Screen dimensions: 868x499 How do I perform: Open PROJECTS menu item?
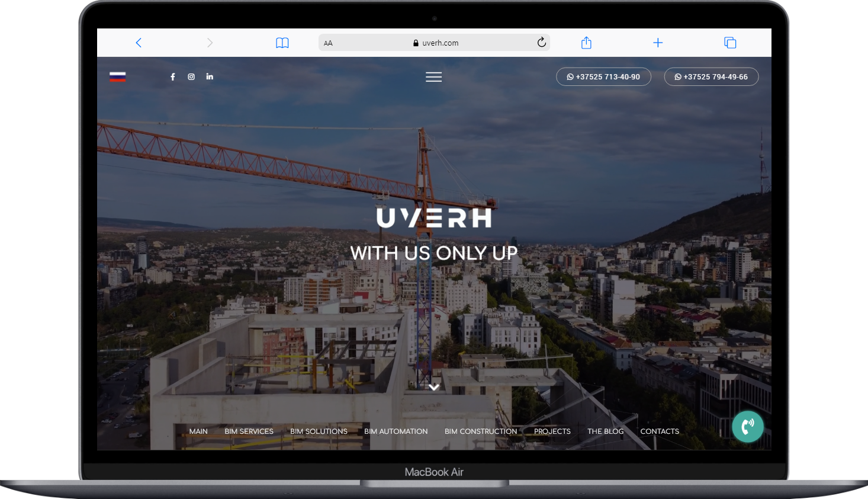pyautogui.click(x=552, y=431)
